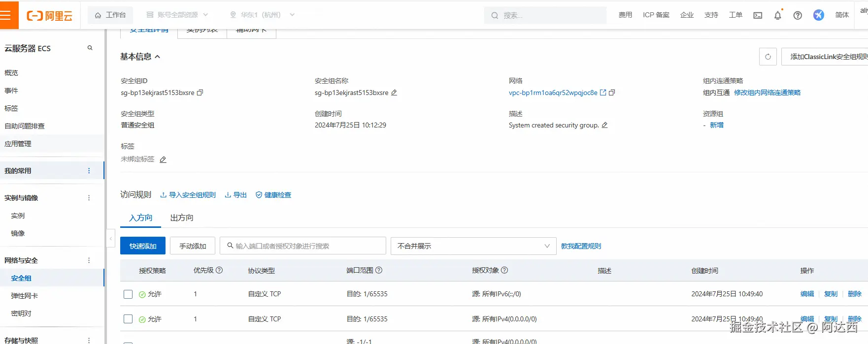Copy the security group ID
Screen dimensions: 868x344
[x=200, y=93]
